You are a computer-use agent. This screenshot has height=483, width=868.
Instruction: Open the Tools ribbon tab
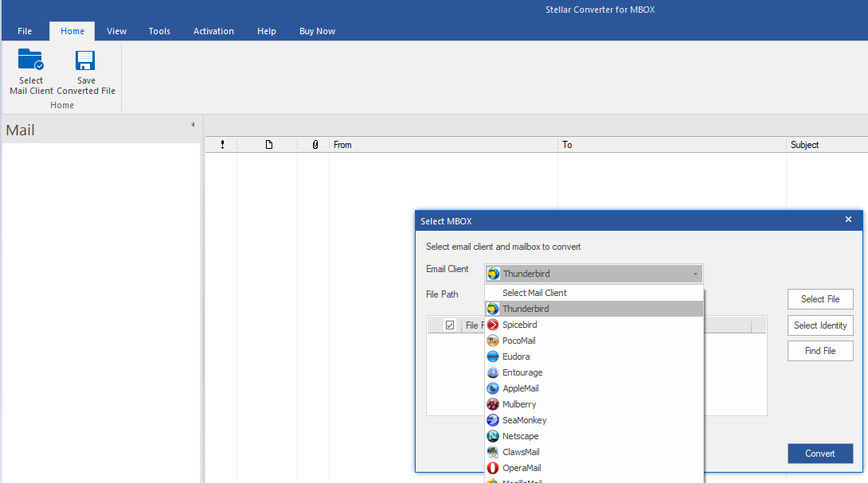(x=159, y=31)
